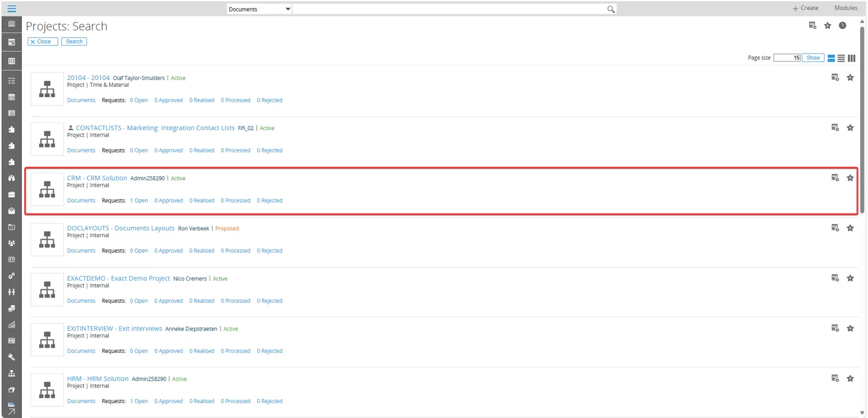868x418 pixels.
Task: Favorite the CRM Solution project star
Action: tap(850, 178)
